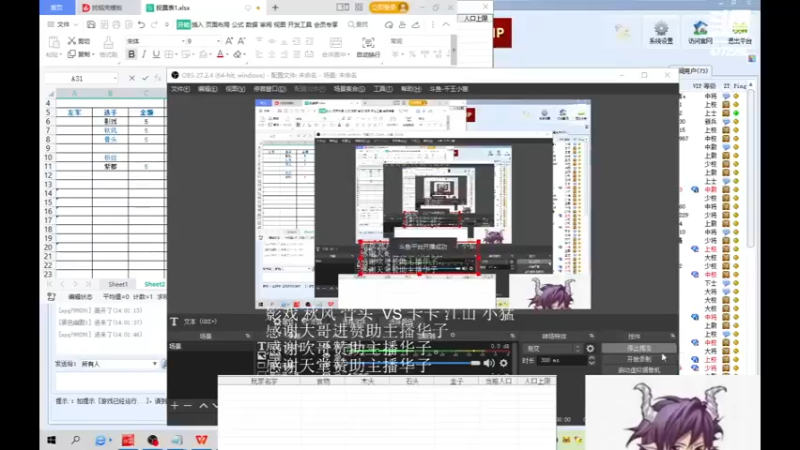Toggle underline formatting
The height and width of the screenshot is (450, 800).
click(x=156, y=54)
